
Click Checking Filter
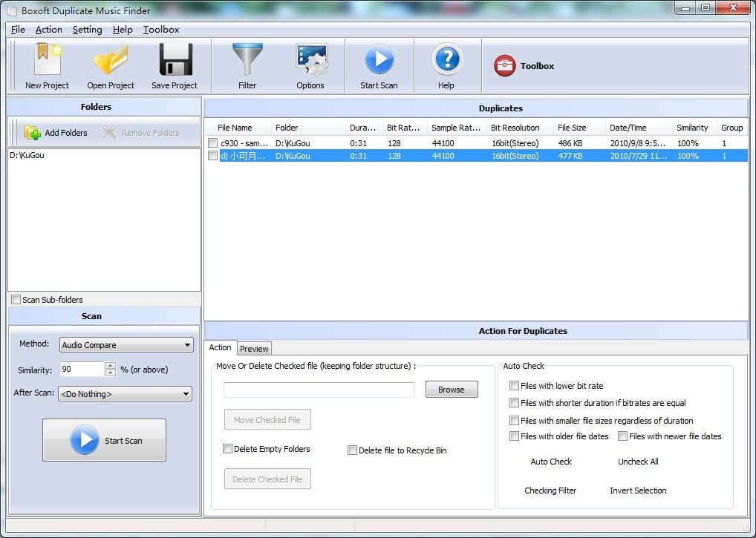(x=550, y=491)
